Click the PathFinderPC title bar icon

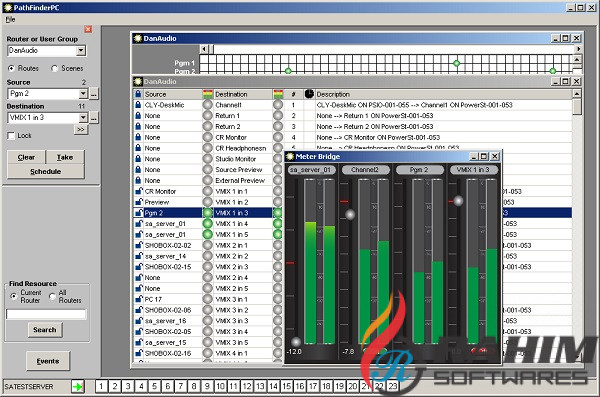pos(7,7)
